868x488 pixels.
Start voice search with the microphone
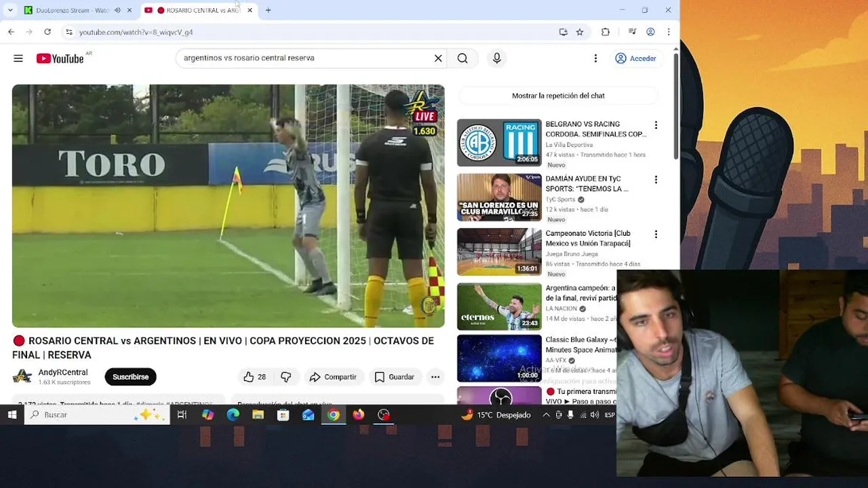[497, 58]
